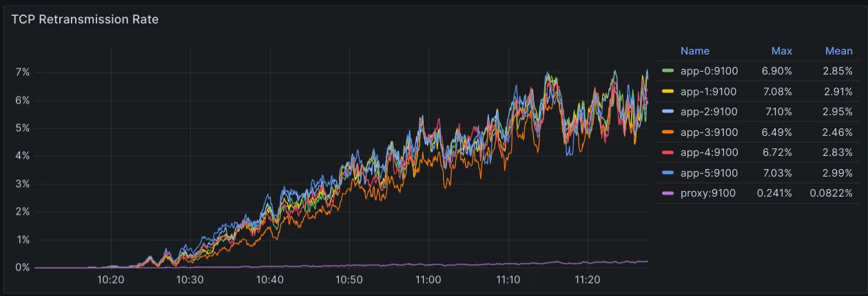Click the 11:00 time axis label
The image size is (868, 296).
(x=428, y=279)
